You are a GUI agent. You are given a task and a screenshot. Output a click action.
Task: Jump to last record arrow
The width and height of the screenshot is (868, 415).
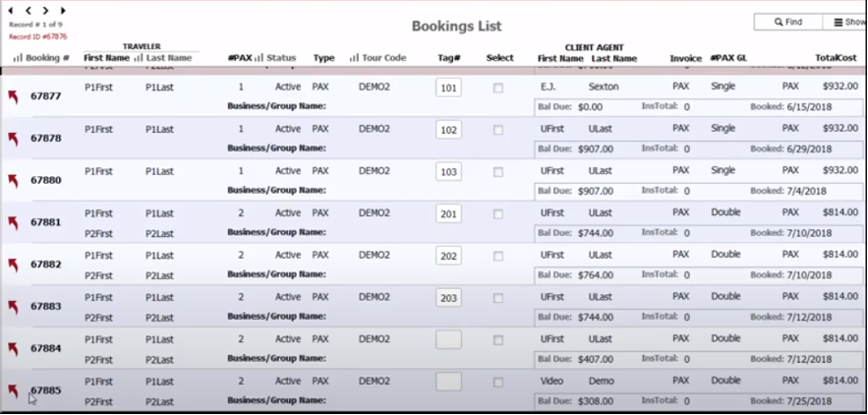point(63,11)
